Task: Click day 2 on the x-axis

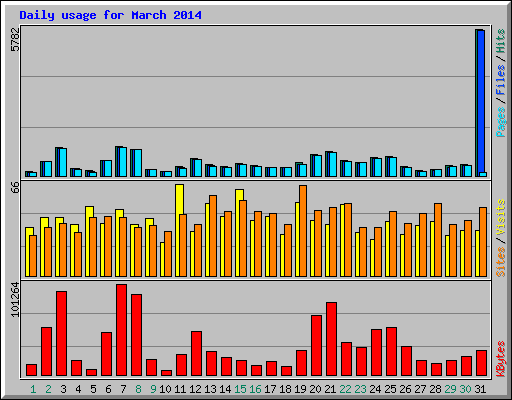Action: (x=48, y=389)
